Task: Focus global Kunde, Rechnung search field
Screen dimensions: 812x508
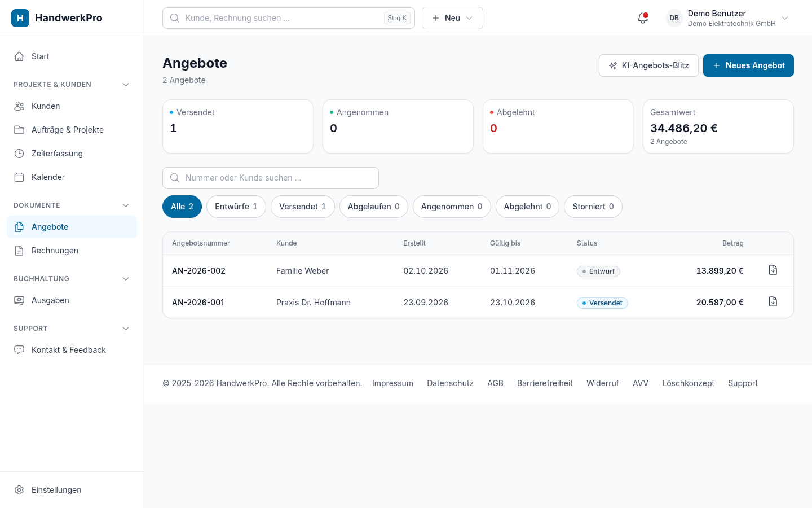Action: pyautogui.click(x=289, y=18)
